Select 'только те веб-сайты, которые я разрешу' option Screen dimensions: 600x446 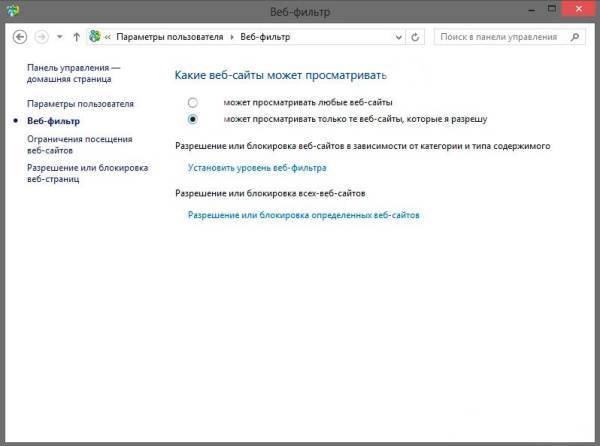tap(193, 119)
